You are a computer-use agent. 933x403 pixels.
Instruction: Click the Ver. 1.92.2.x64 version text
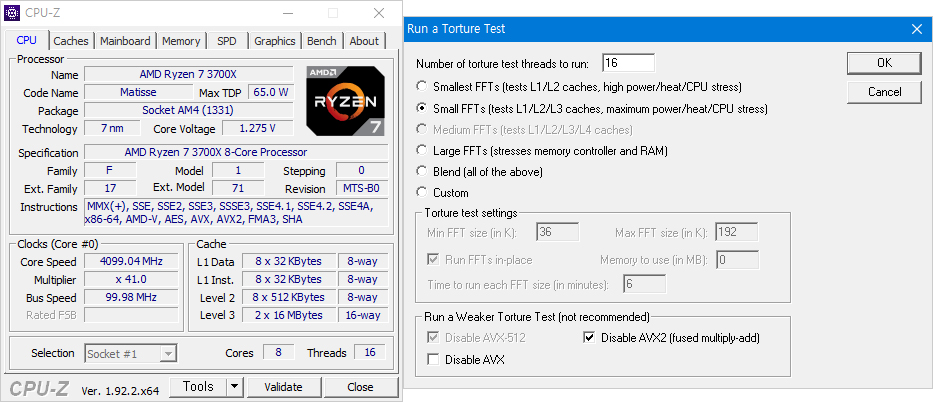click(120, 391)
